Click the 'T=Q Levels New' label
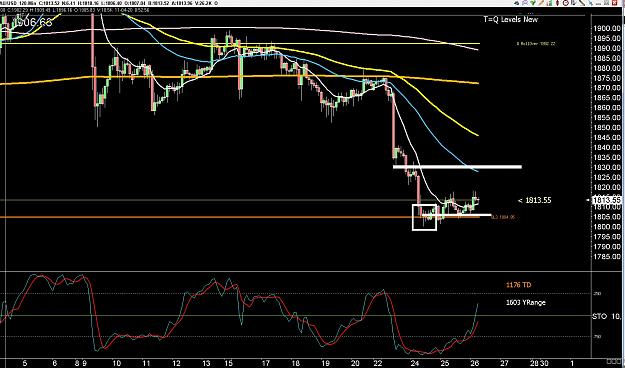This screenshot has width=625, height=368. tap(511, 19)
